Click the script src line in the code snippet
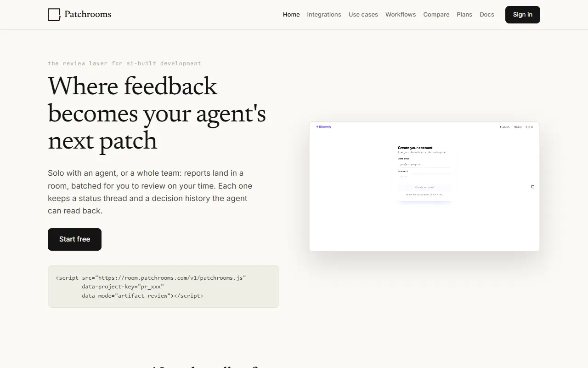Image resolution: width=588 pixels, height=368 pixels. (x=151, y=278)
